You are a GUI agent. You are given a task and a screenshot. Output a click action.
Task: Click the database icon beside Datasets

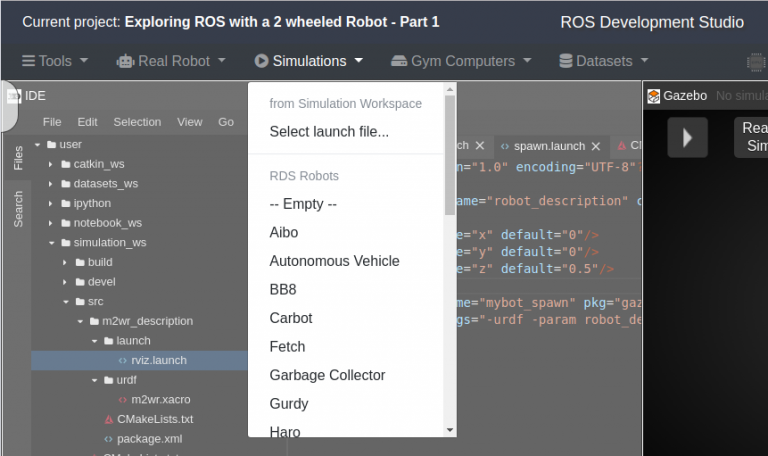[x=566, y=61]
